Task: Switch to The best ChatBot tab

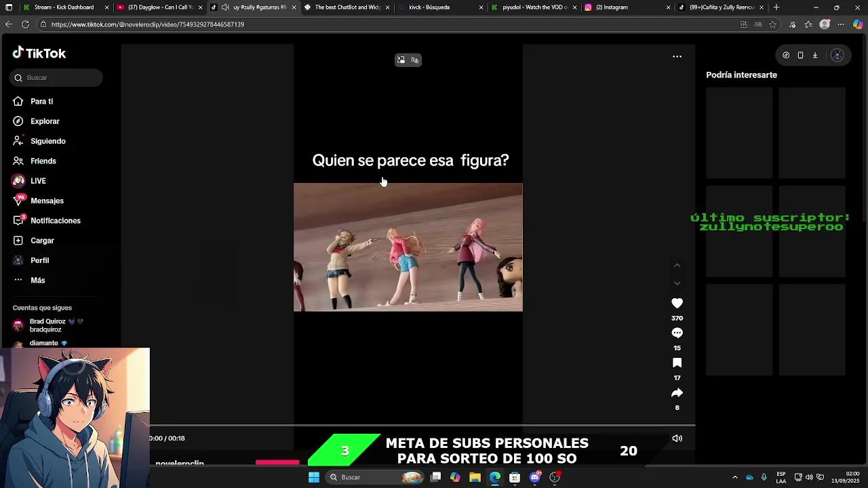Action: click(346, 7)
